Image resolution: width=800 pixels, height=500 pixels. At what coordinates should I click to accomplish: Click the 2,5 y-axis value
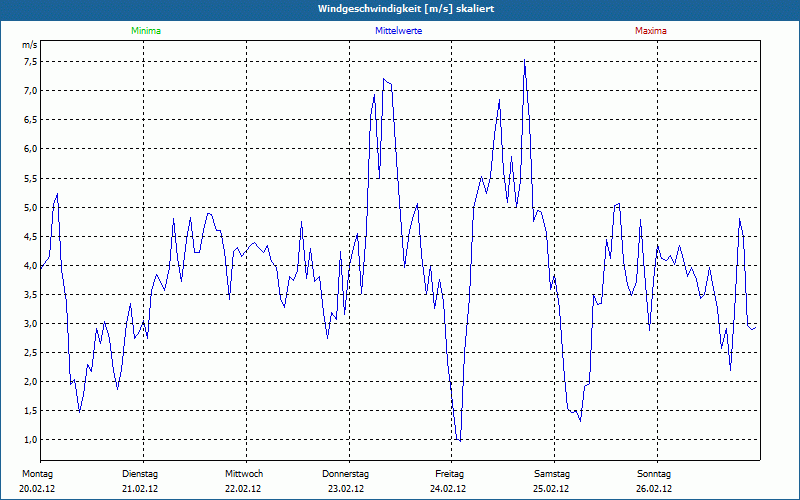[x=30, y=353]
